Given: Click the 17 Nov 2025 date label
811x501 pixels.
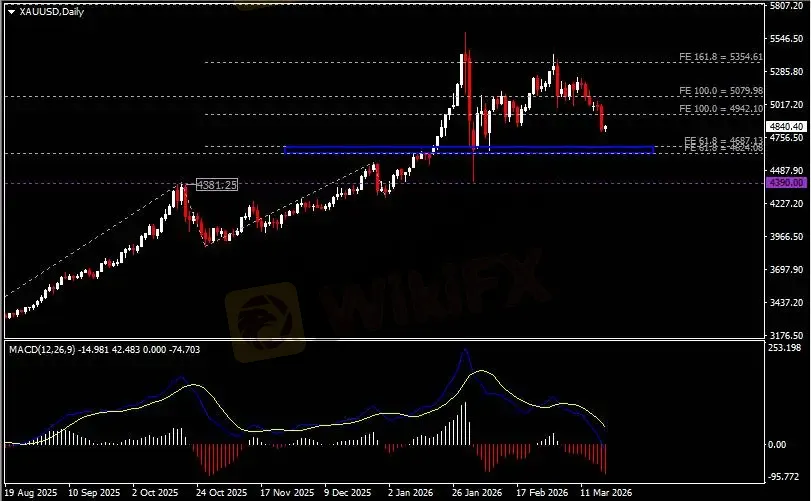Looking at the screenshot, I should coord(287,493).
